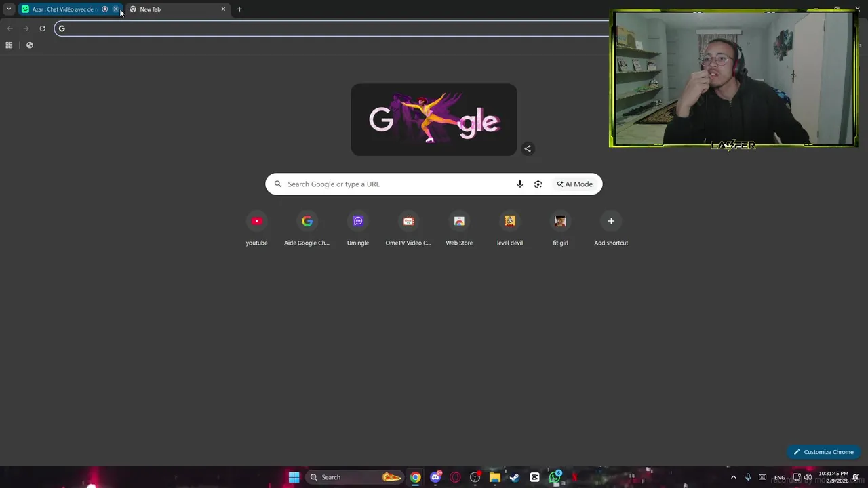Screen dimensions: 868x488
Task: Reload the current page
Action: click(42, 28)
